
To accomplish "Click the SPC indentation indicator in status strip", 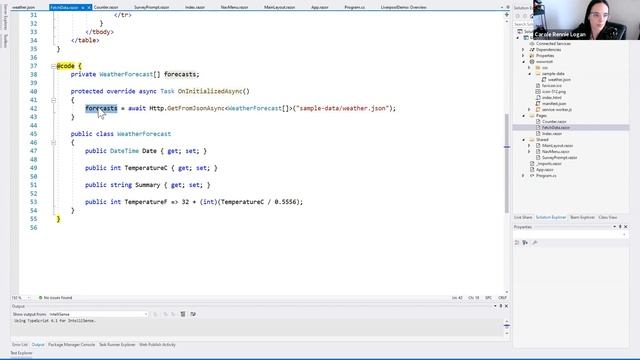I will [x=488, y=298].
